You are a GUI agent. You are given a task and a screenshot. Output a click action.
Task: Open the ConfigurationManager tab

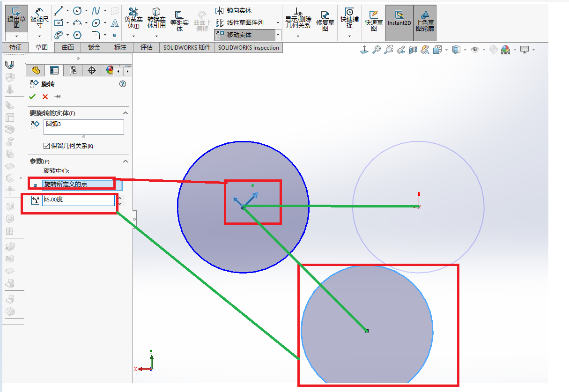73,70
